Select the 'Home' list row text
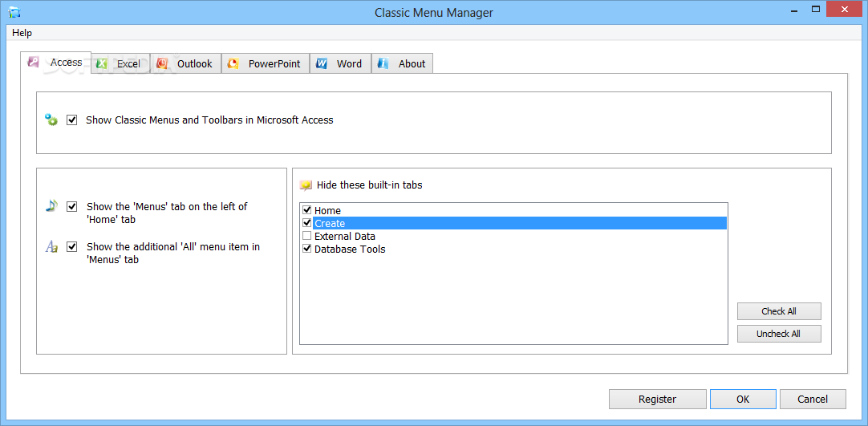 pos(328,211)
